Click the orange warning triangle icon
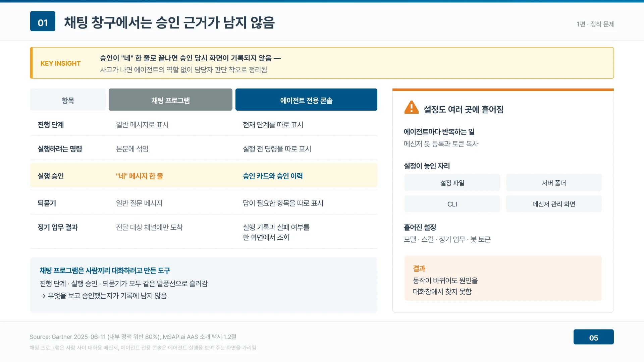 pos(411,108)
